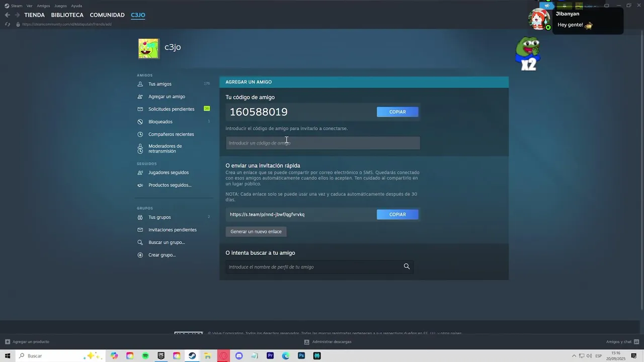
Task: Open the Ver menu
Action: 29,6
